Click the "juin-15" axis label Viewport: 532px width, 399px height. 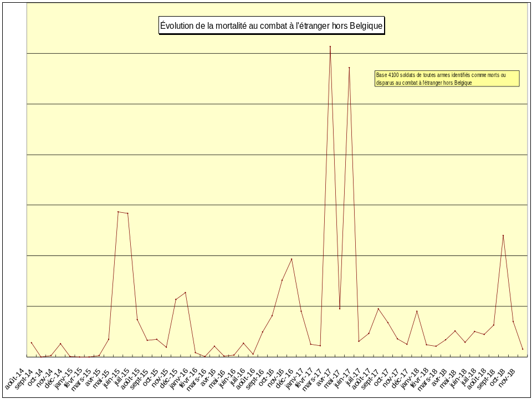click(x=111, y=378)
